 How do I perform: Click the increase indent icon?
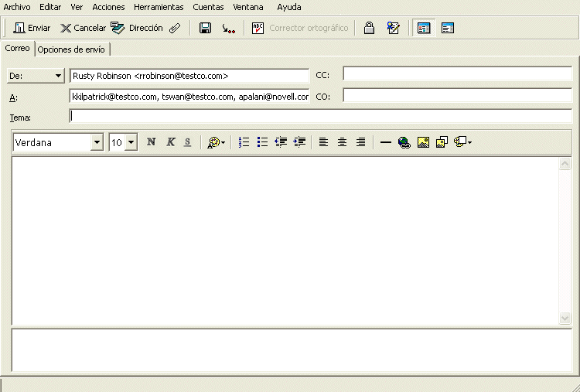click(299, 142)
